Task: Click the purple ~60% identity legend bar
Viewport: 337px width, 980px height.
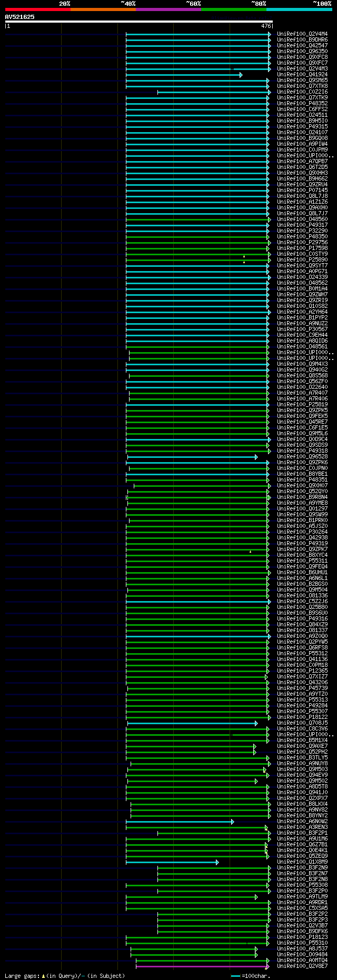Action: (168, 9)
